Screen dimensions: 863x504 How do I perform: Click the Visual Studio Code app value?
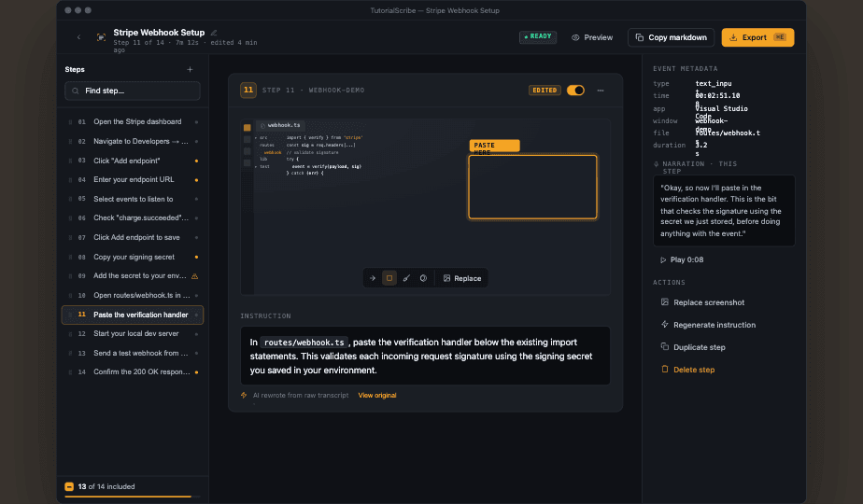point(721,112)
